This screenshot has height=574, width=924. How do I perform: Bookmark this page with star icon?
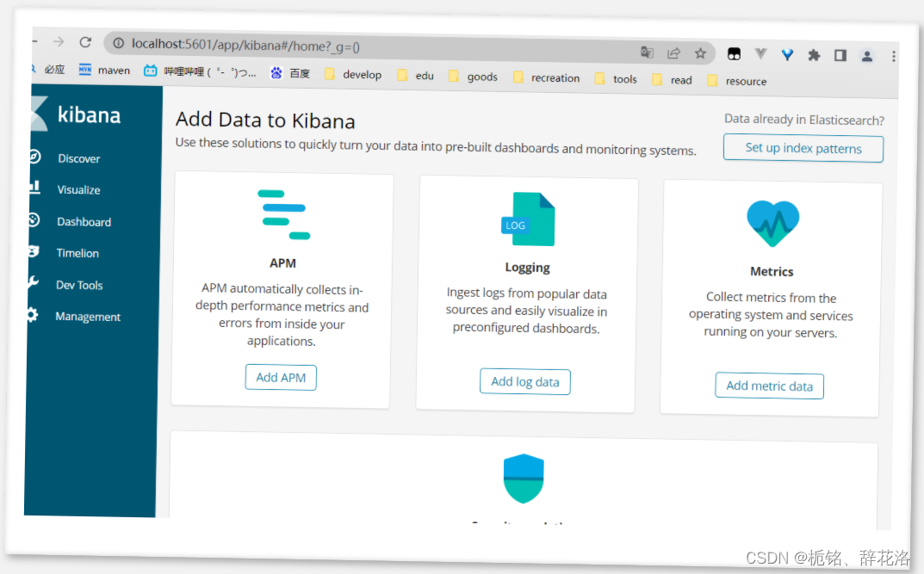point(700,53)
